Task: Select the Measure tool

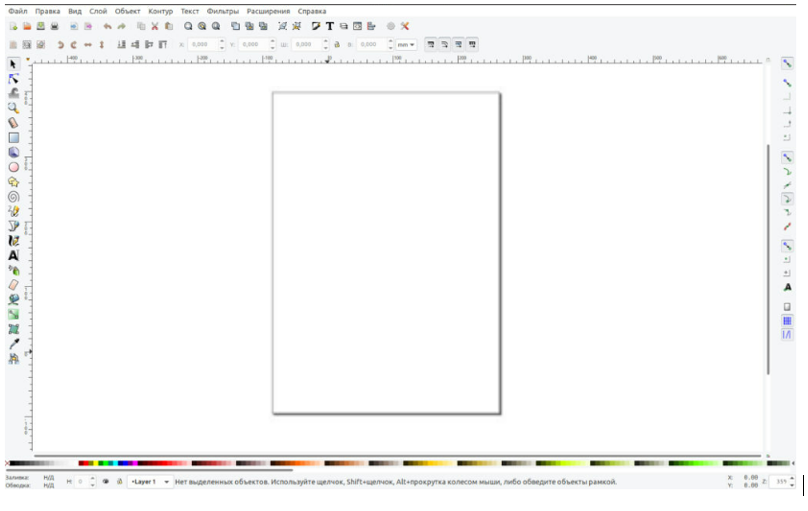Action: [13, 123]
